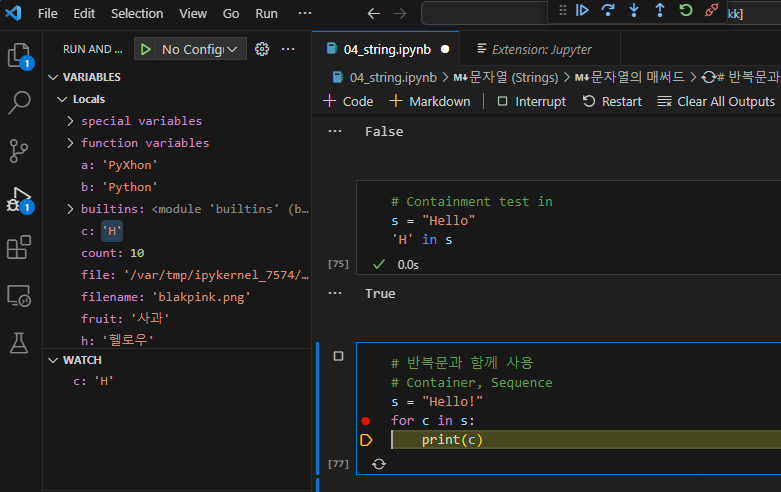Screen dimensions: 781x492
Task: Switch to Extension: Jupyter tab
Action: pos(540,49)
